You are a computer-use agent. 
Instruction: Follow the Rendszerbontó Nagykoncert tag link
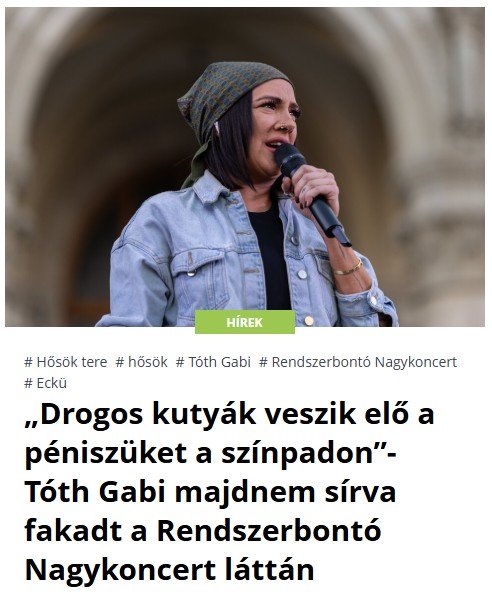358,362
